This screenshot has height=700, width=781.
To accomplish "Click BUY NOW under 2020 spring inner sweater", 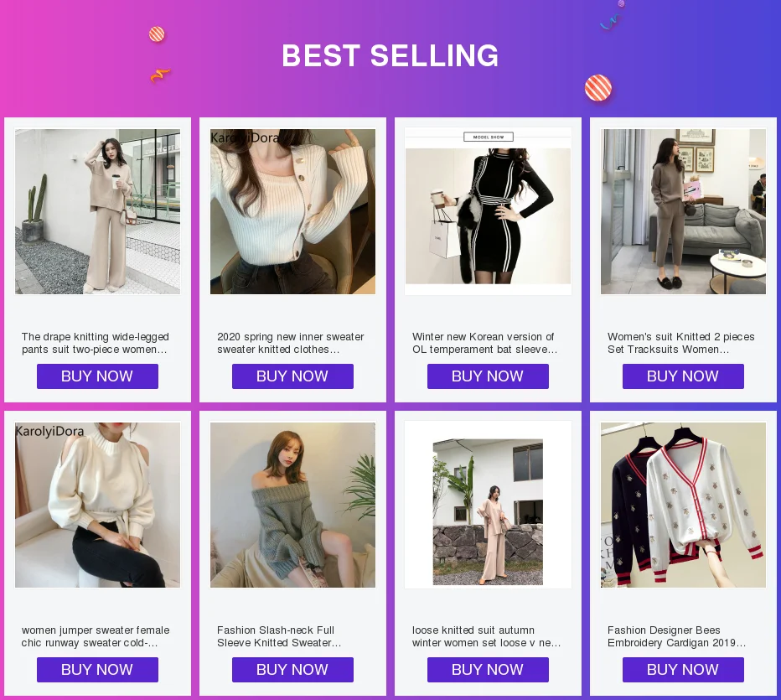I will coord(292,376).
